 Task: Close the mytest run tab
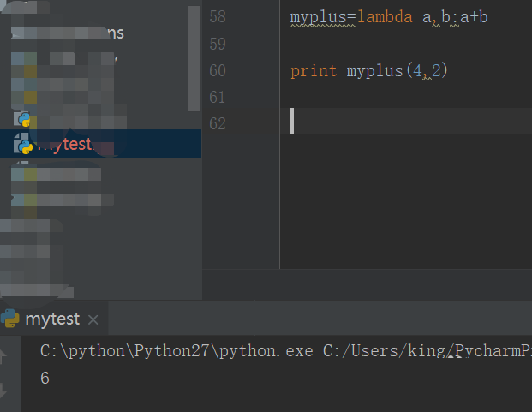coord(93,319)
